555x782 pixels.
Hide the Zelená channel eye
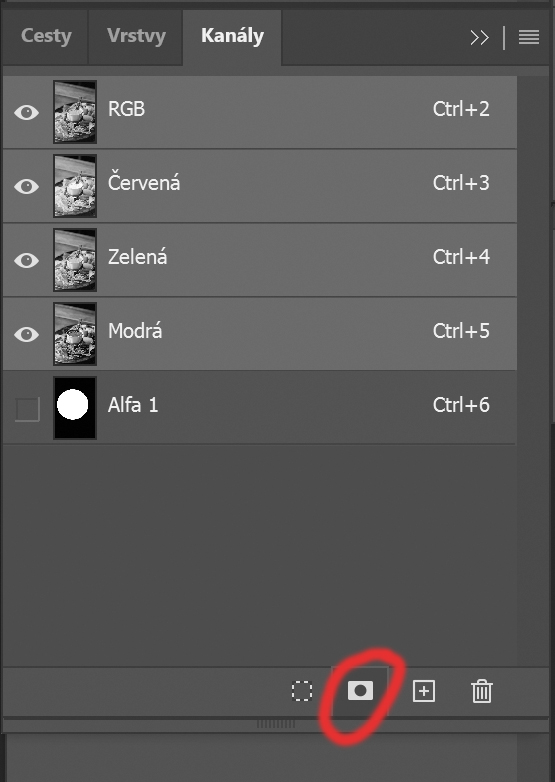(x=26, y=260)
